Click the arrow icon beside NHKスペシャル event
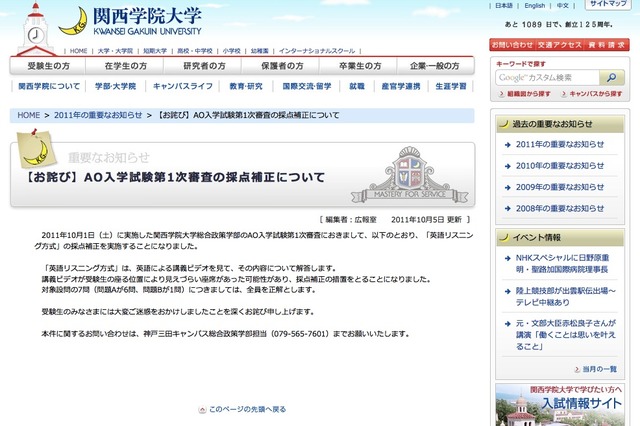The height and width of the screenshot is (426, 640). tap(508, 258)
